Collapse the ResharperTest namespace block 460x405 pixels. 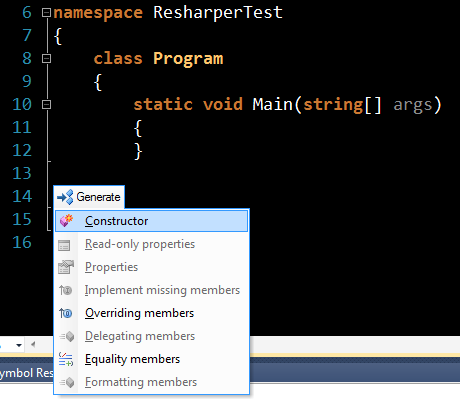click(46, 13)
